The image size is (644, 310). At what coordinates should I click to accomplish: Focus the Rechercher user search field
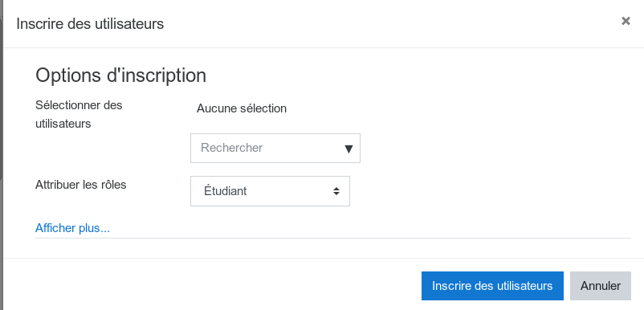coord(275,148)
